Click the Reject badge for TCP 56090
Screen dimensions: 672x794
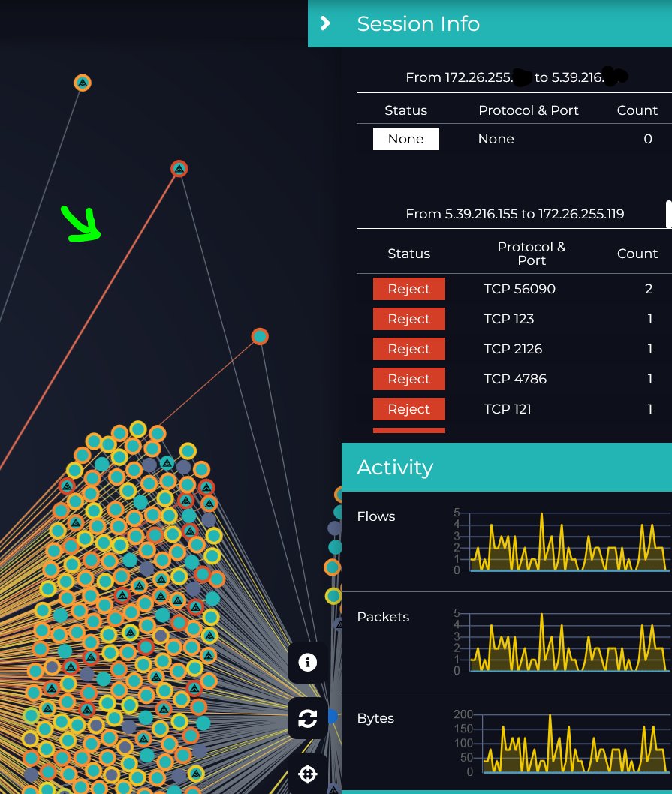coord(409,289)
